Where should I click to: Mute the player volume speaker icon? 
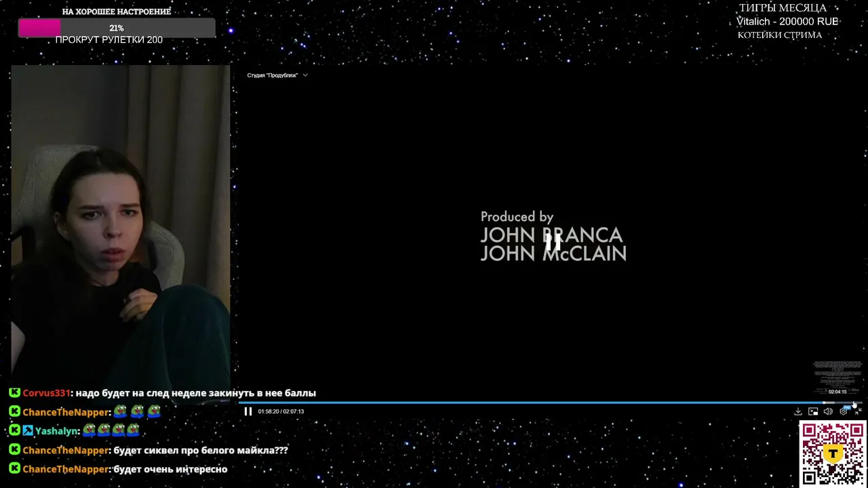(x=828, y=411)
